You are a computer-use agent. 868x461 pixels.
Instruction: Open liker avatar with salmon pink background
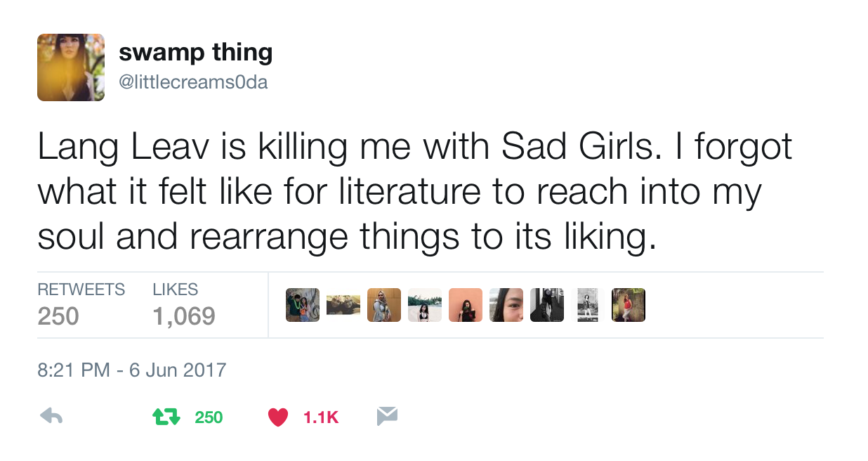(466, 305)
